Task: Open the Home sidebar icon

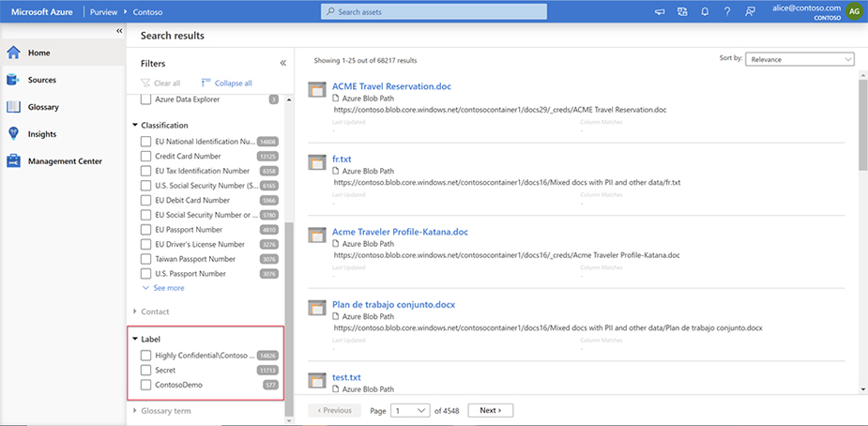Action: click(13, 53)
